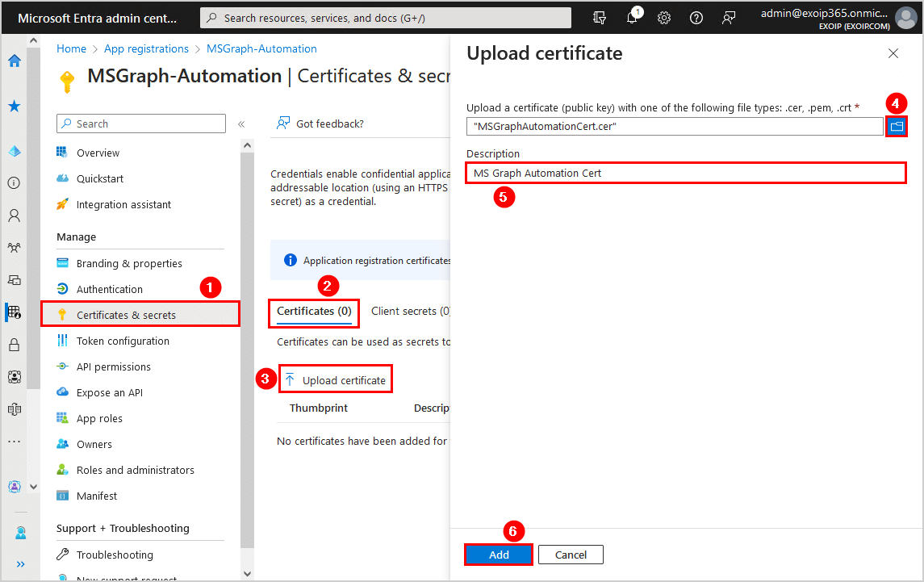Click the admin account avatar
Viewport: 924px width, 582px height.
[x=905, y=18]
